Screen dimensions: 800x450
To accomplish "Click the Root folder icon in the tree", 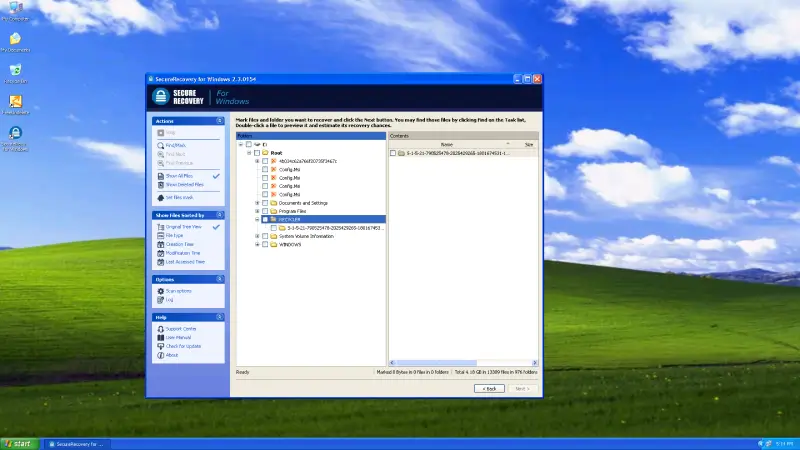I will [265, 153].
